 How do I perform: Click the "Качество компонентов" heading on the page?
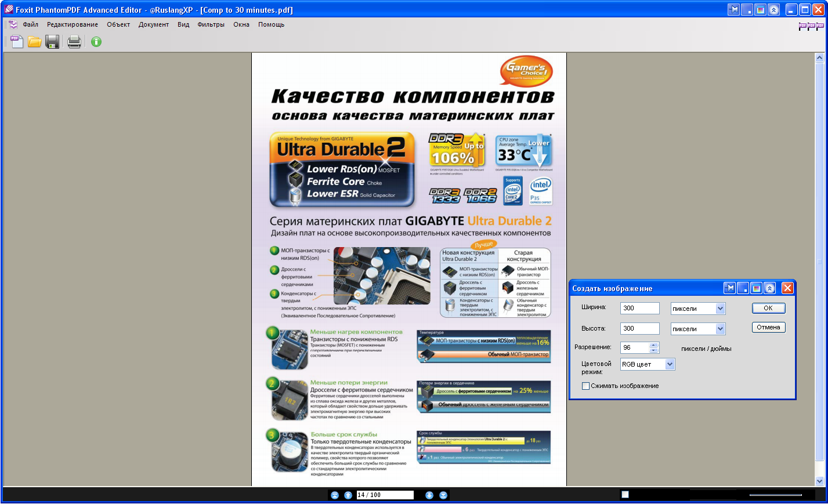(413, 96)
